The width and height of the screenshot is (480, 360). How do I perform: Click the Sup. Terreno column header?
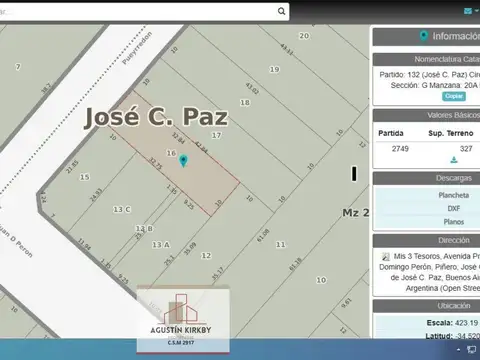[451, 133]
